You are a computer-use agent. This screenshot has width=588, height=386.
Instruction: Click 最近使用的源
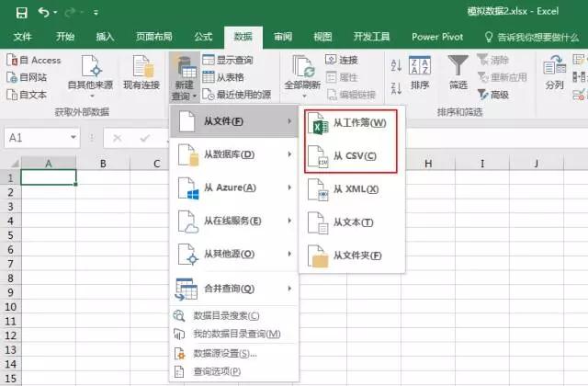(x=237, y=95)
